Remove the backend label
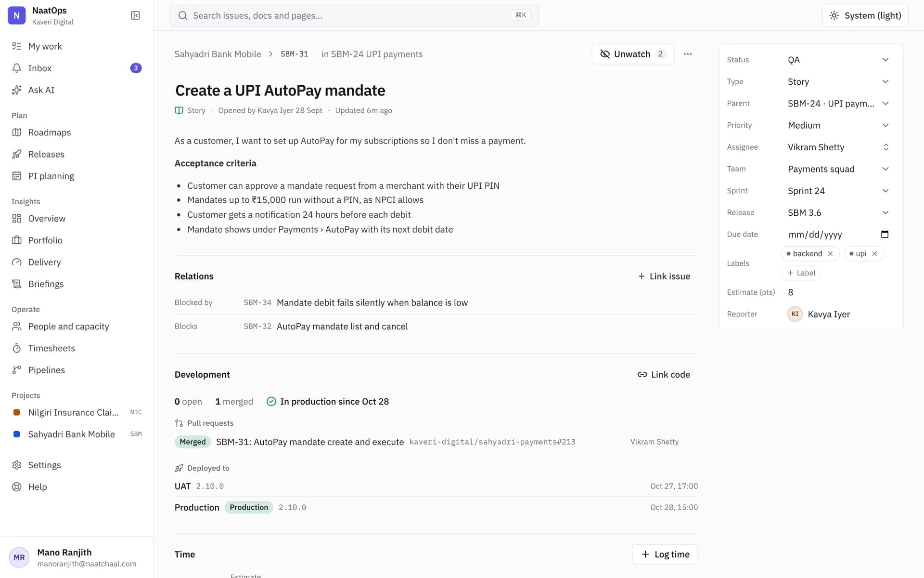 coord(830,254)
